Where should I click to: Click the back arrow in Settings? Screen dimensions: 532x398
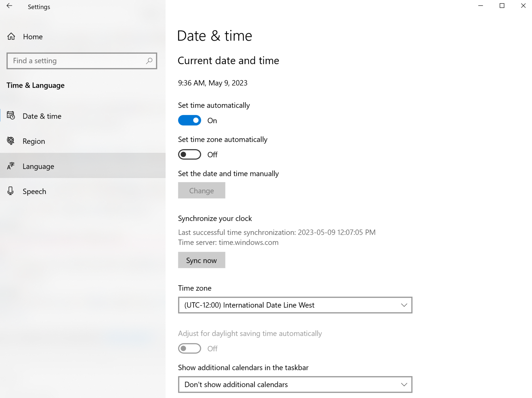(9, 6)
